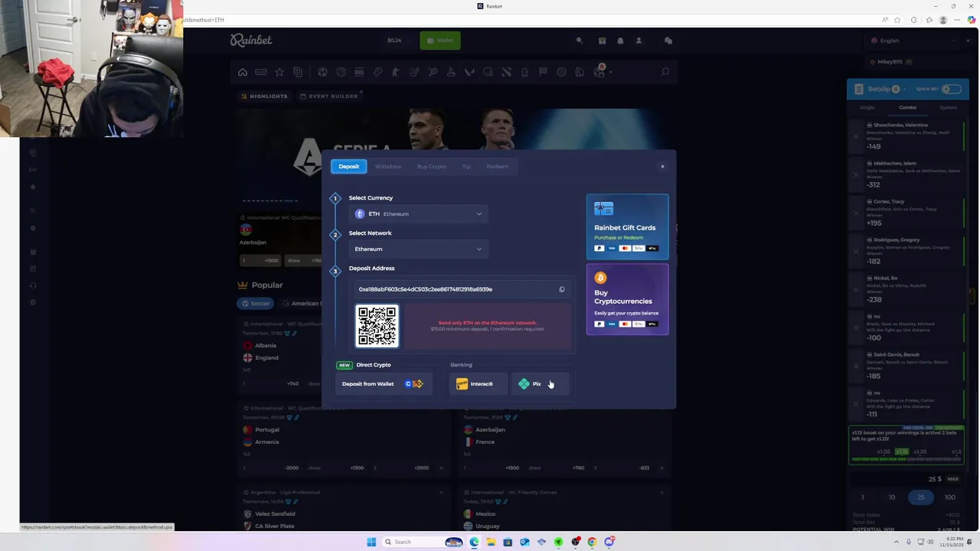Open the Live events icon

pyautogui.click(x=261, y=72)
